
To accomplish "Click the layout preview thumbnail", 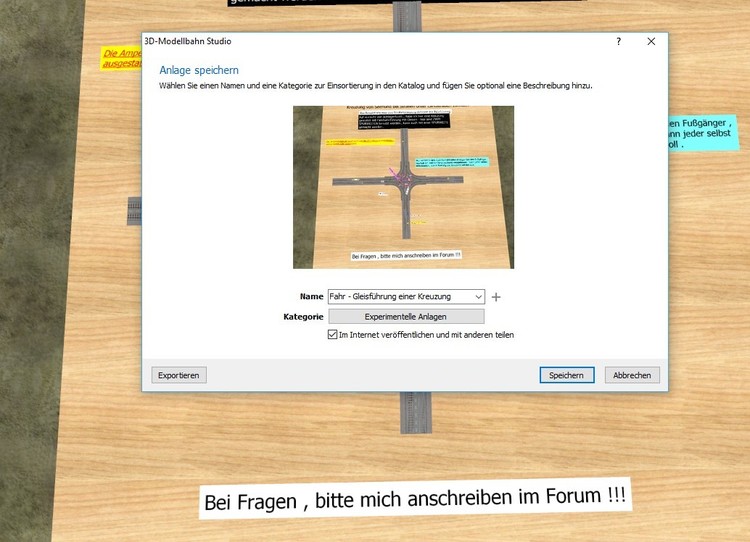I will [x=403, y=187].
